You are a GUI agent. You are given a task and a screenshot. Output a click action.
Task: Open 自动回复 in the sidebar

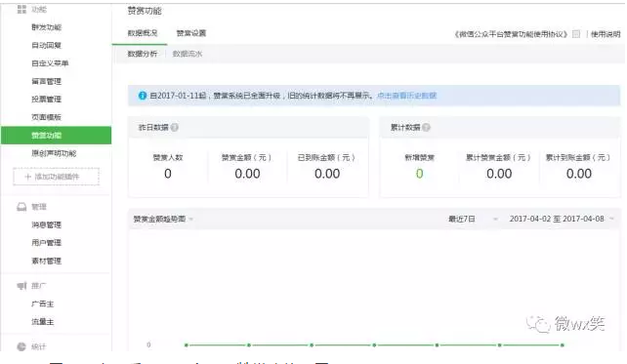[x=46, y=45]
